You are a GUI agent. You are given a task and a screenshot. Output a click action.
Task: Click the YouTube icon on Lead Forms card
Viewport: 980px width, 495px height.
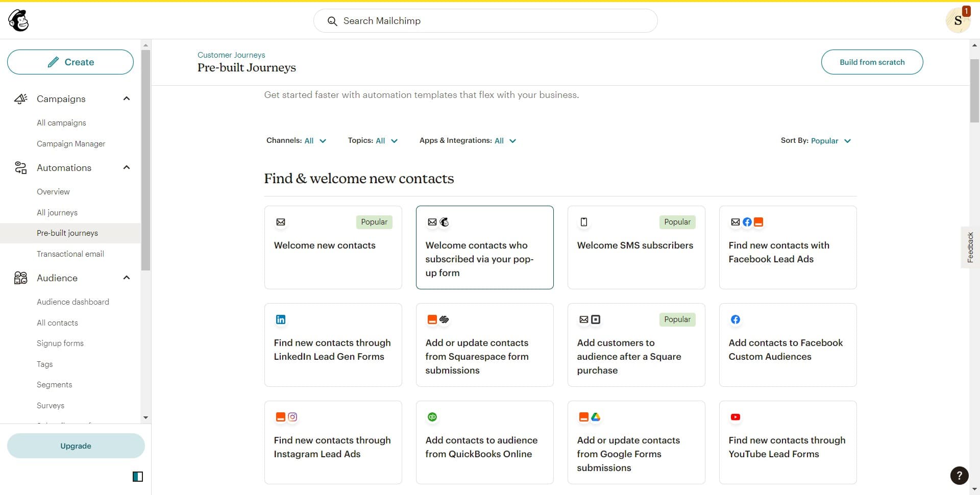click(x=736, y=417)
